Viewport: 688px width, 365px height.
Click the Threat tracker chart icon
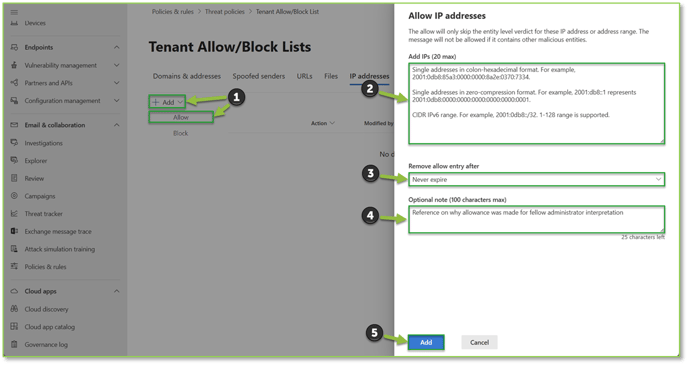14,214
